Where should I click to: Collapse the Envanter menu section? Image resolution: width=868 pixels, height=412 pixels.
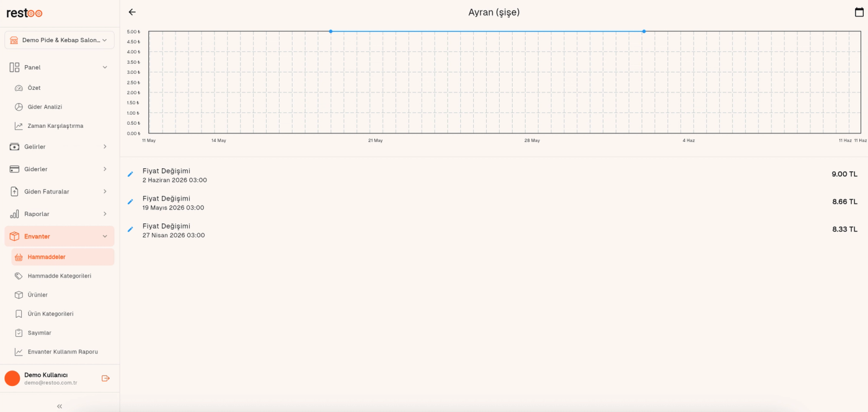pos(60,236)
